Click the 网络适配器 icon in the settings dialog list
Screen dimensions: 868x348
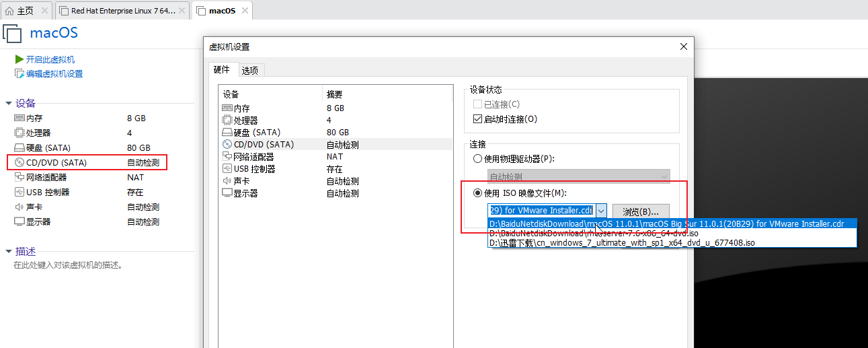[x=227, y=156]
